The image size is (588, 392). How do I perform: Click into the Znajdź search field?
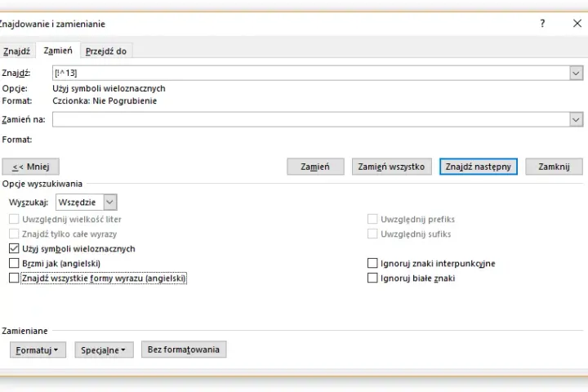tap(311, 73)
